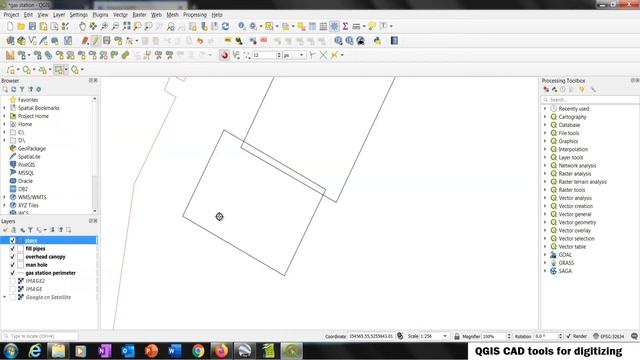This screenshot has height=360, width=640.
Task: Open the Scale dropdown in status bar
Action: 445,336
